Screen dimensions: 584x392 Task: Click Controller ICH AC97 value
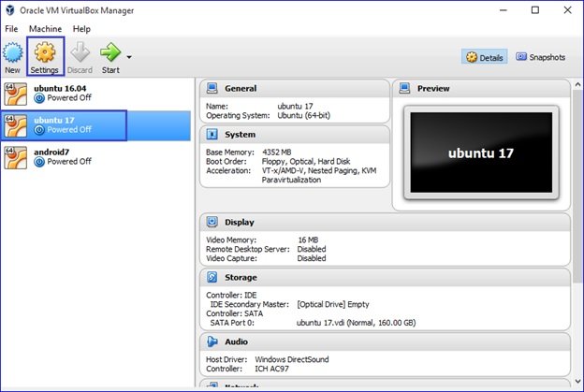tap(271, 369)
